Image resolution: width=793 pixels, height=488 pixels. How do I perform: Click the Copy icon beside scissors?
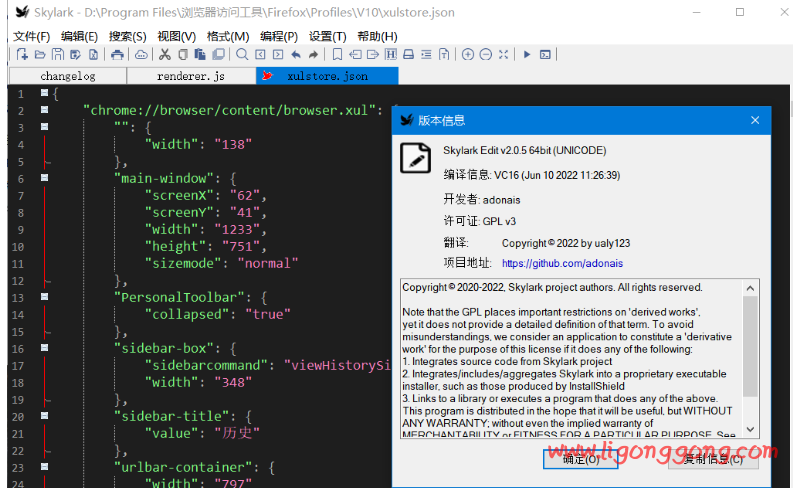coord(183,55)
